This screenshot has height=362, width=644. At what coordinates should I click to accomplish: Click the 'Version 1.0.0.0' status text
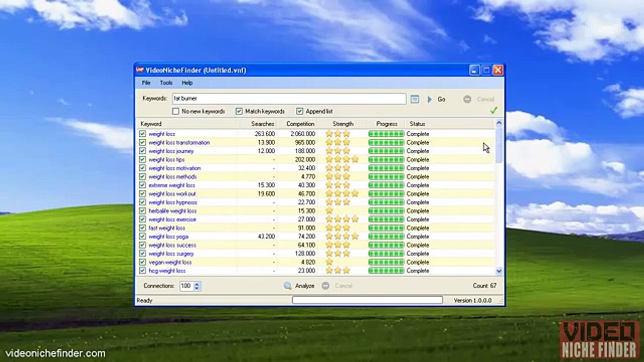[472, 300]
